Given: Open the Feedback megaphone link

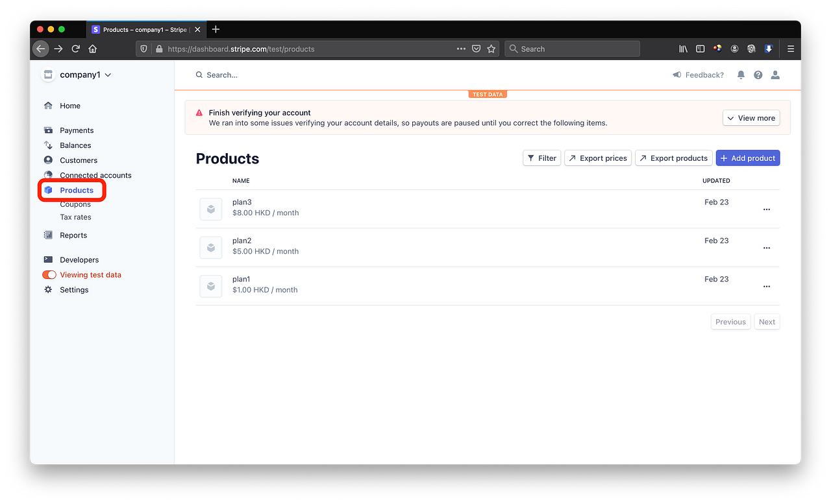Looking at the screenshot, I should tap(698, 75).
